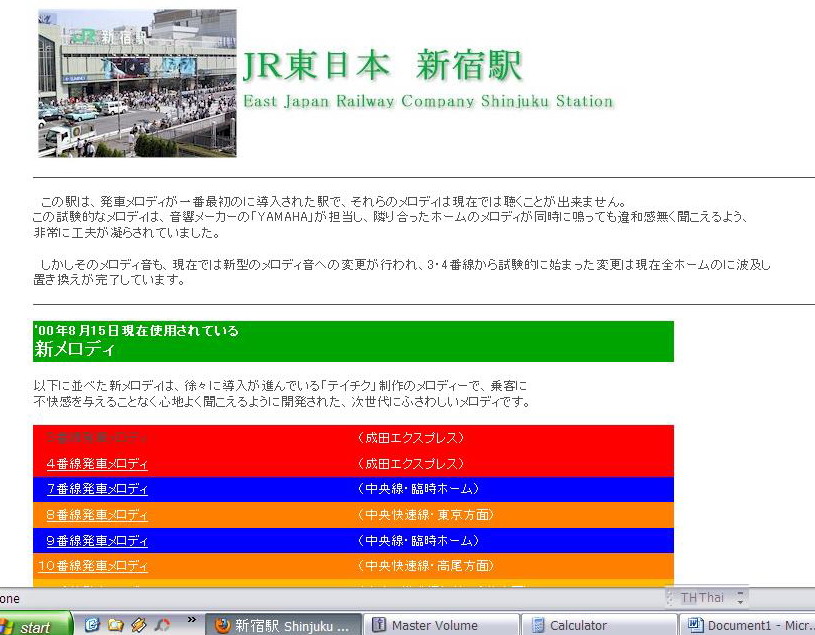Click the (中央快速線・東京方面) text
The width and height of the screenshot is (815, 635).
(x=425, y=515)
